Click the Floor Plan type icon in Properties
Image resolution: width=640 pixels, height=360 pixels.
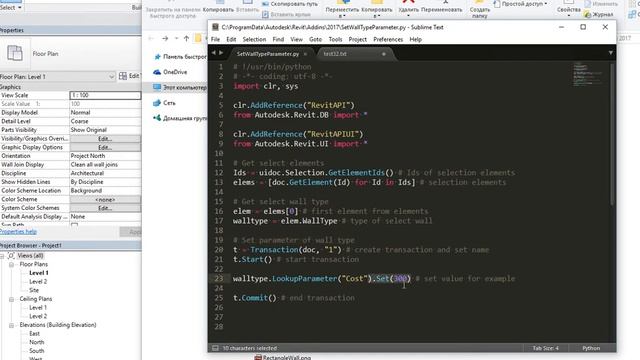coord(15,53)
